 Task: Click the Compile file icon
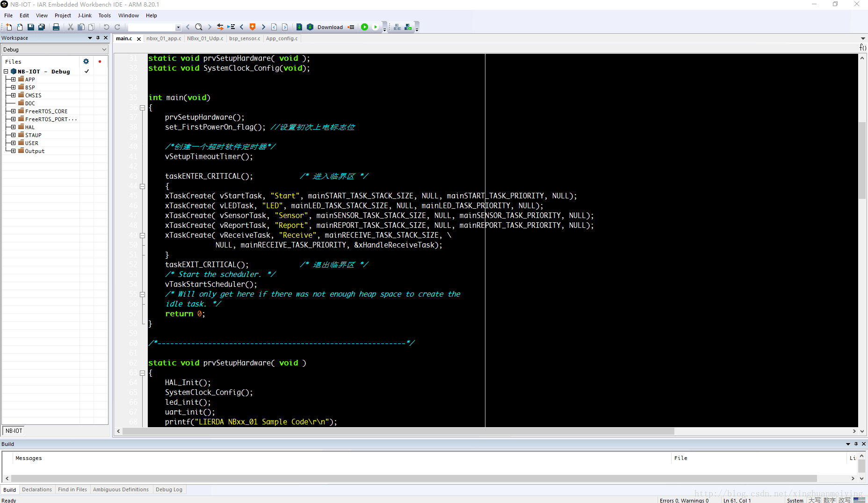[x=299, y=27]
